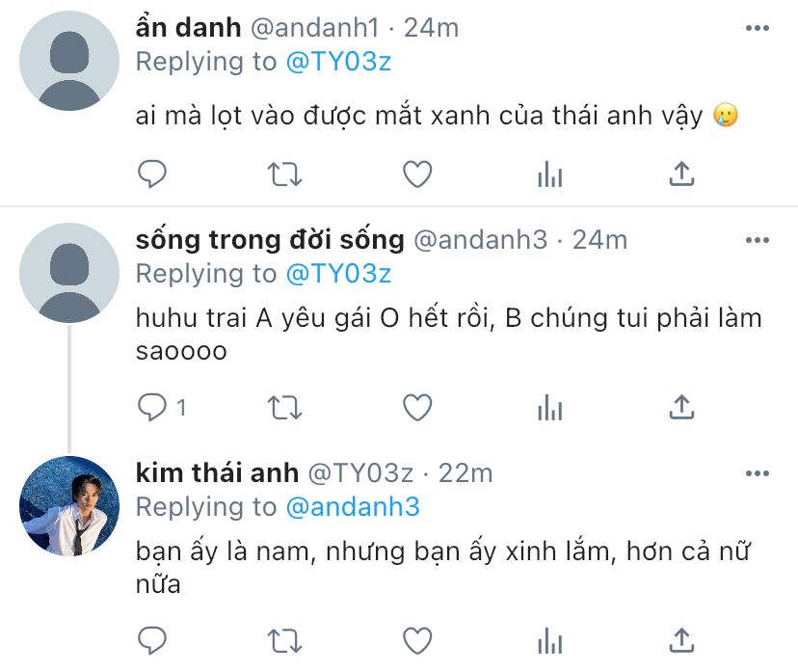This screenshot has width=798, height=672.
Task: View analytics for kim thái anh's tweet
Action: point(549,640)
